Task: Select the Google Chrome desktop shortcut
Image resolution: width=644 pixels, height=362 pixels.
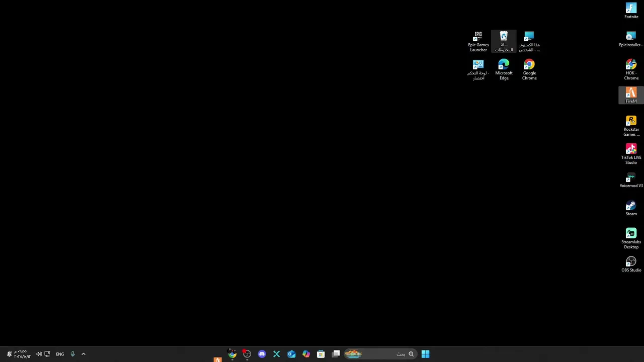Action: pyautogui.click(x=529, y=69)
